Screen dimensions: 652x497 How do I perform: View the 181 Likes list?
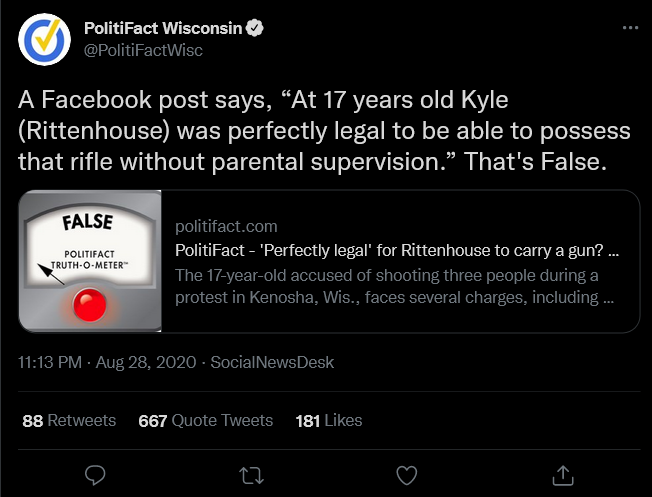(x=329, y=420)
